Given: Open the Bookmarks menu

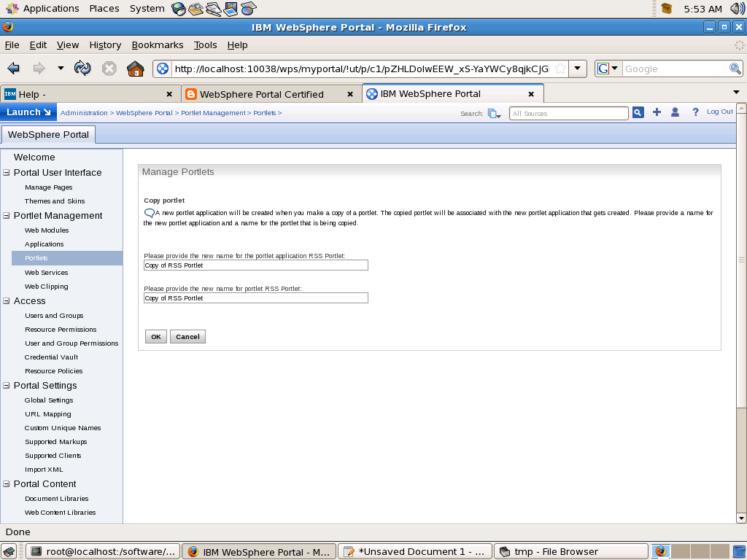Looking at the screenshot, I should [158, 44].
